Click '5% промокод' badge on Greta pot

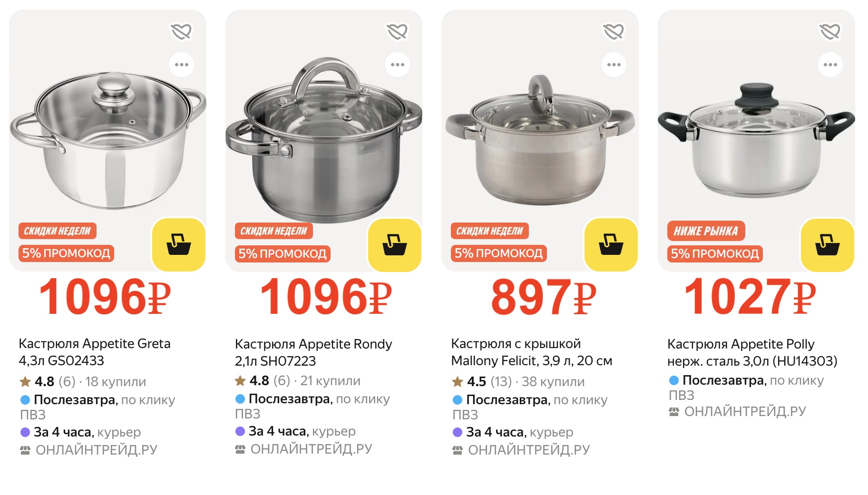[66, 253]
